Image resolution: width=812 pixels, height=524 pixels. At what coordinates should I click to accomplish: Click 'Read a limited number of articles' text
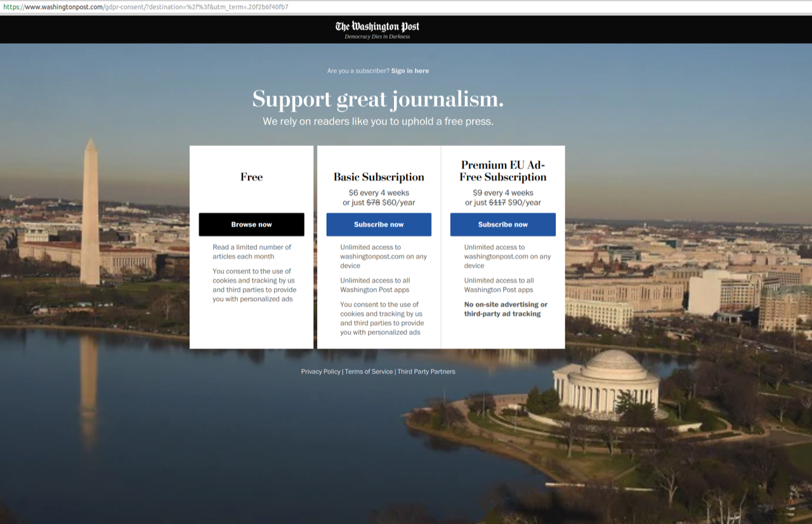point(252,252)
